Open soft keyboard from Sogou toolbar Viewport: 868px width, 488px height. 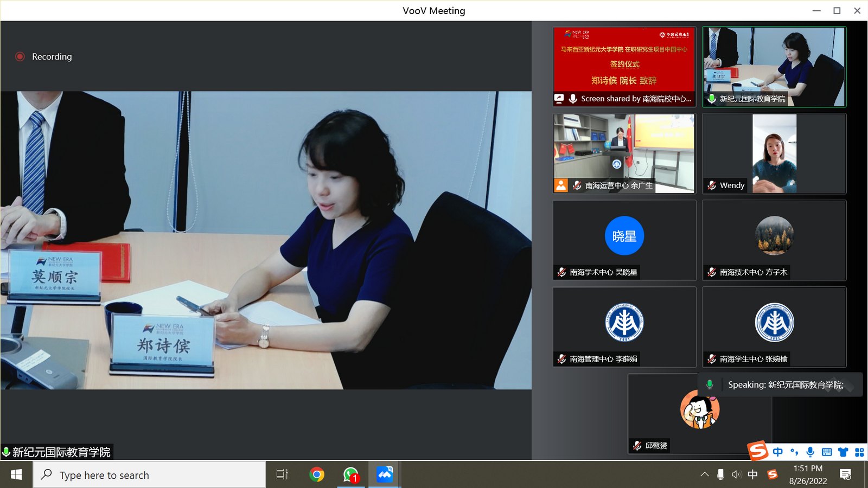(827, 452)
